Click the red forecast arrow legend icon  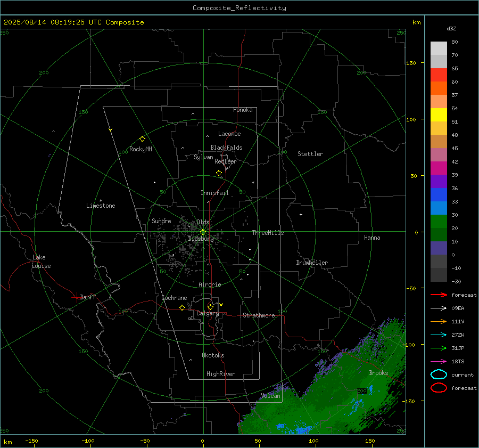(x=439, y=295)
